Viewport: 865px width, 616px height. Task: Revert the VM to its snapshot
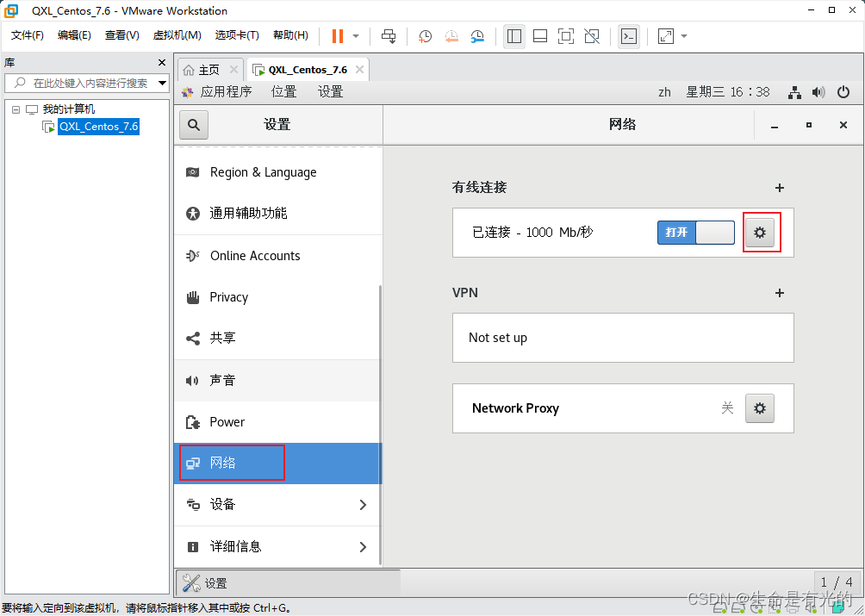point(451,36)
